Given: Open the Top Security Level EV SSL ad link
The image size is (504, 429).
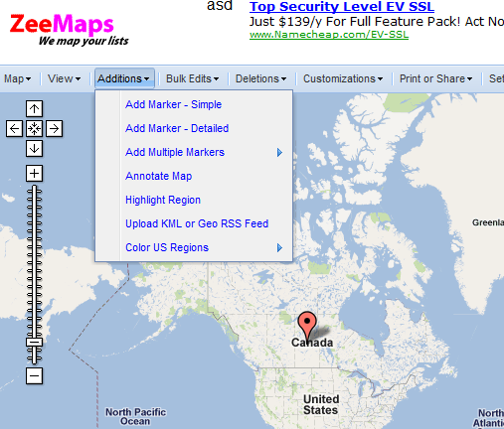Looking at the screenshot, I should (342, 7).
